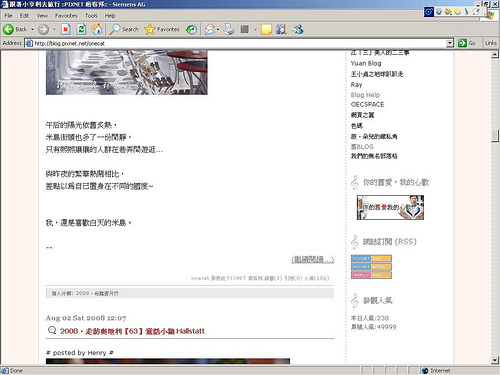
Task: Open Back button history dropdown
Action: click(x=32, y=29)
